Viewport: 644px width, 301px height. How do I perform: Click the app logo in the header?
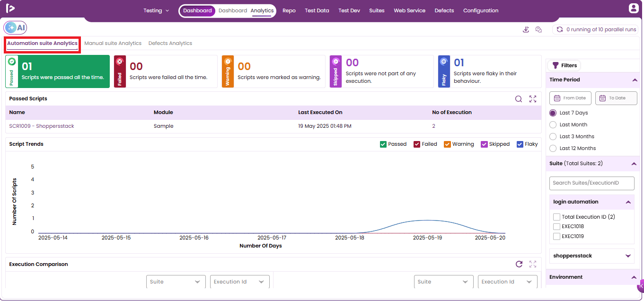pos(10,8)
